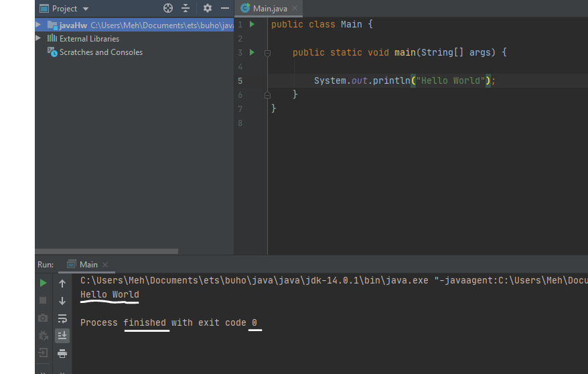Click the Project panel title label
588x374 pixels.
tap(64, 9)
